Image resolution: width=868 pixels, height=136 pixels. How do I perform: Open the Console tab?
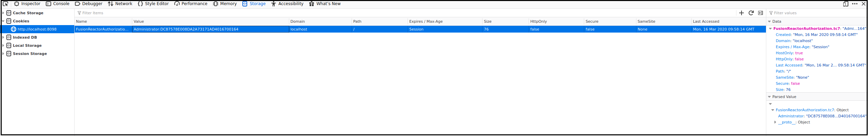pos(58,4)
